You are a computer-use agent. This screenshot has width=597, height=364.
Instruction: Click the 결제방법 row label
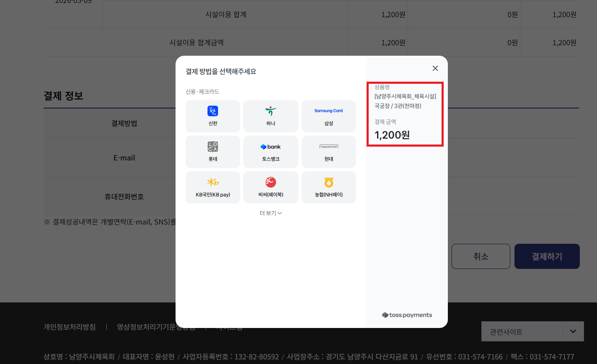tap(124, 123)
